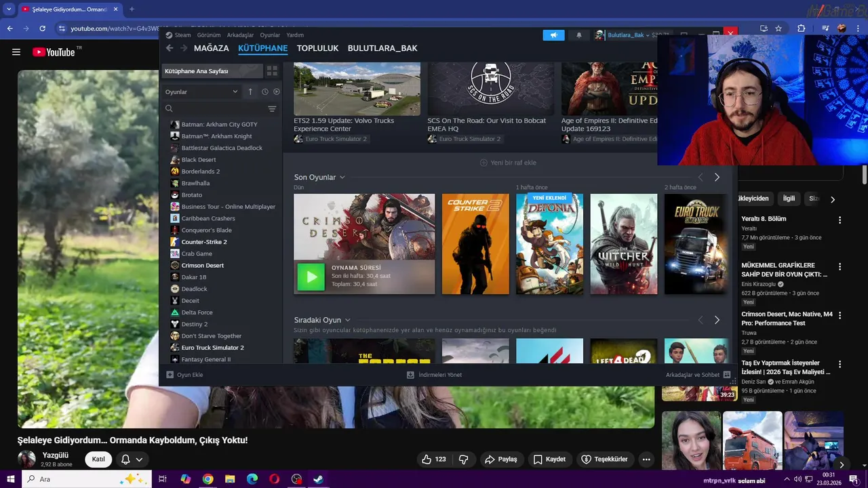868x488 pixels.
Task: Click the Teşekkürler button
Action: (605, 460)
